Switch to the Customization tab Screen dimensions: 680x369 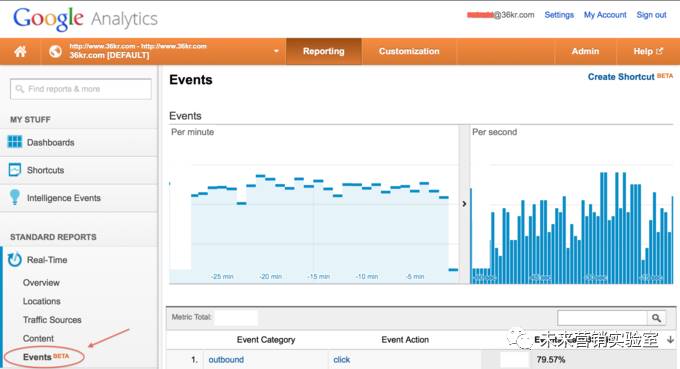click(x=409, y=51)
